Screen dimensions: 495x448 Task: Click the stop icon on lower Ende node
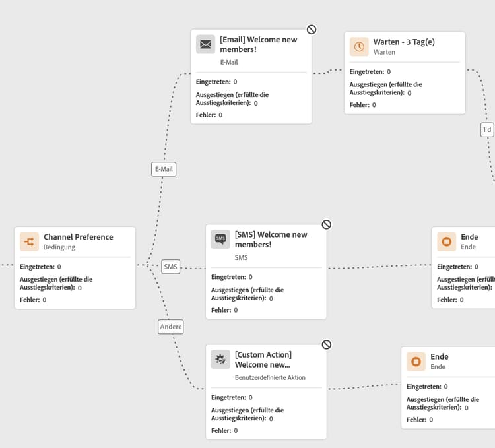(416, 362)
